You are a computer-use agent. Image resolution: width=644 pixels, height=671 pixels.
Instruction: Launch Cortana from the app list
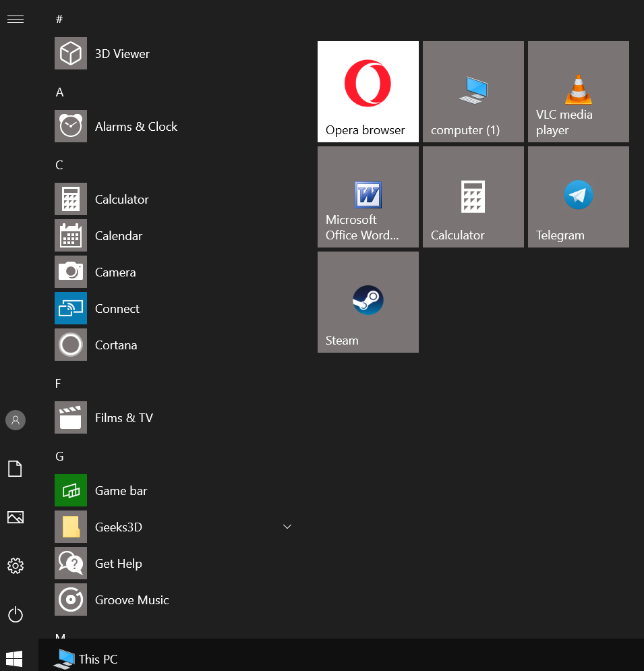(x=71, y=345)
